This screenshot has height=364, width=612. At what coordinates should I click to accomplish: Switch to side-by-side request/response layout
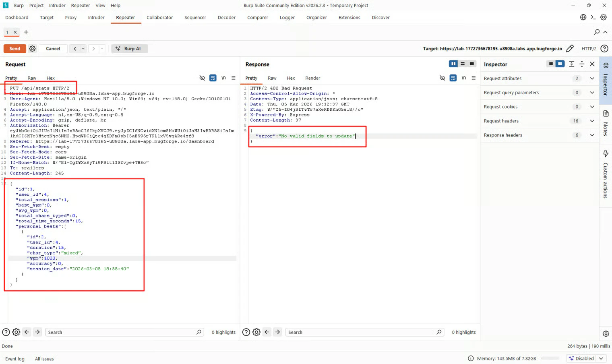(453, 64)
